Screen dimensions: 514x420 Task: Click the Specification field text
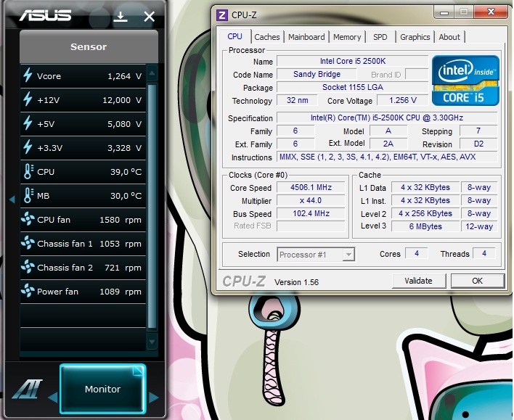(387, 118)
